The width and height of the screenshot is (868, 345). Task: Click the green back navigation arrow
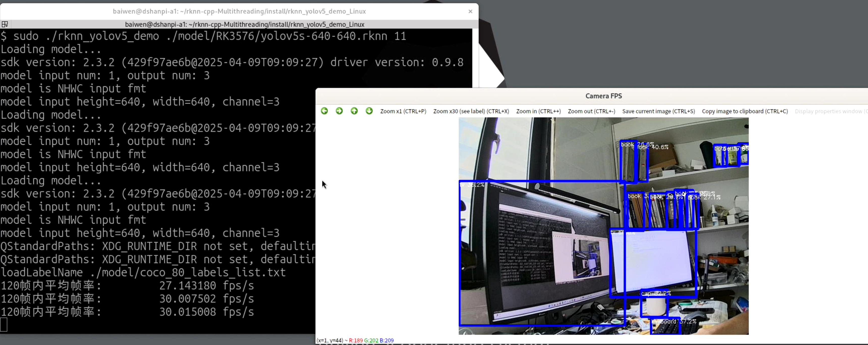point(324,111)
